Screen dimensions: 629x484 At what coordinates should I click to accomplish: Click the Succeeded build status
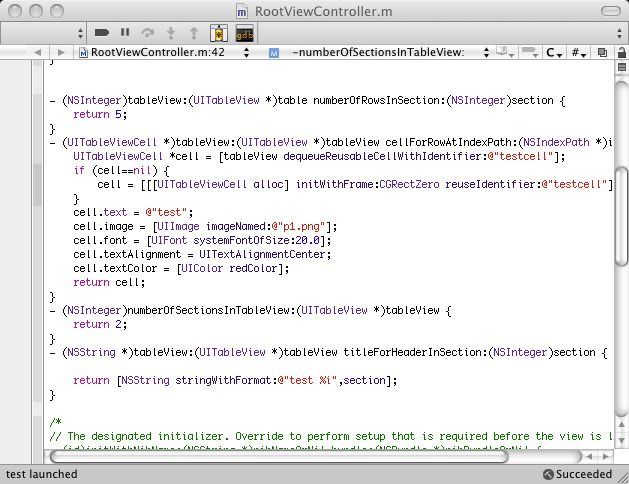[x=577, y=474]
